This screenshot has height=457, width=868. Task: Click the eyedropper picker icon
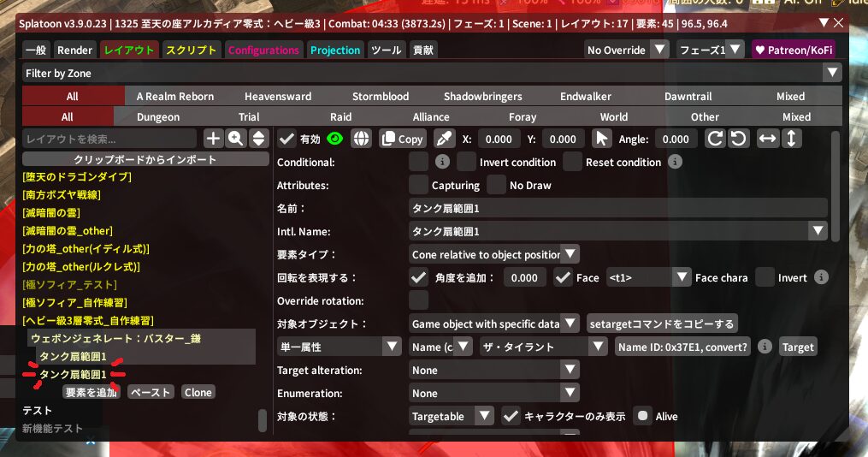[x=443, y=139]
